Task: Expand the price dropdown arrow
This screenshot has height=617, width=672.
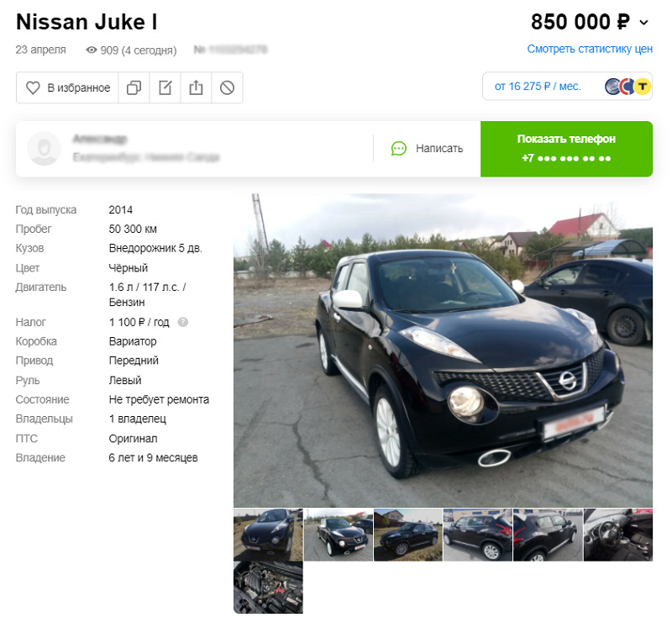Action: (643, 23)
